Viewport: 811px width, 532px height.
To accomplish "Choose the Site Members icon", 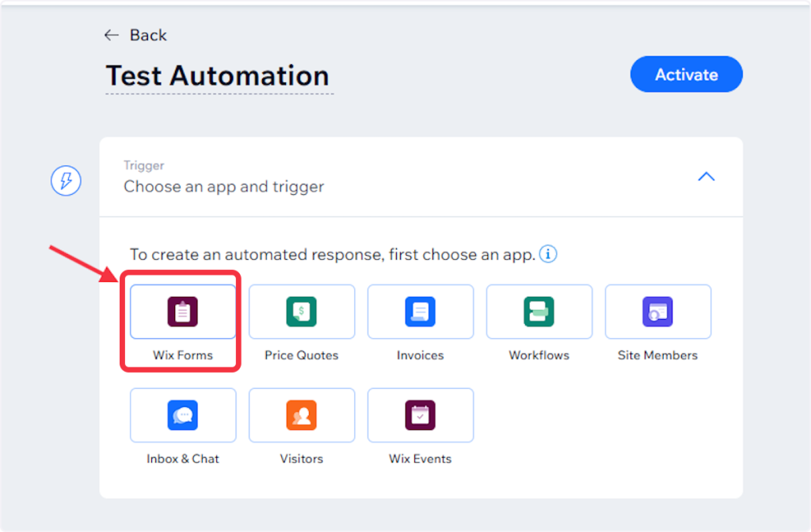I will (658, 312).
